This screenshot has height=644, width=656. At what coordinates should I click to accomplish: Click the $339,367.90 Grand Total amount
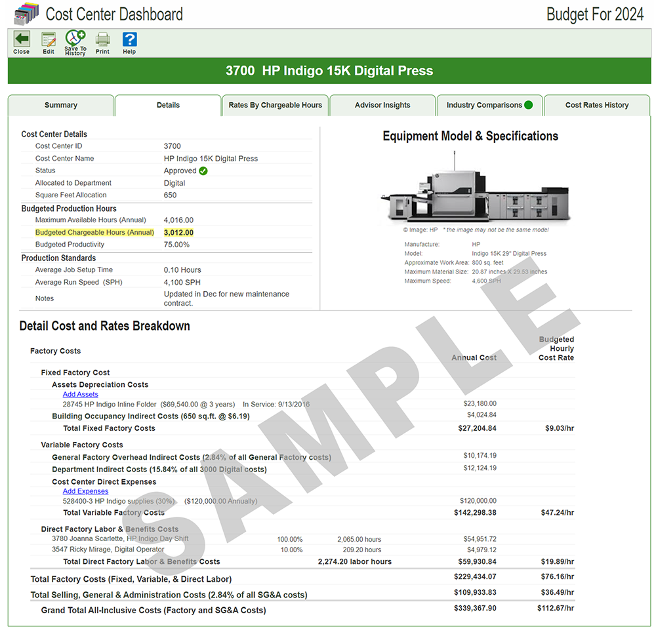(x=475, y=608)
